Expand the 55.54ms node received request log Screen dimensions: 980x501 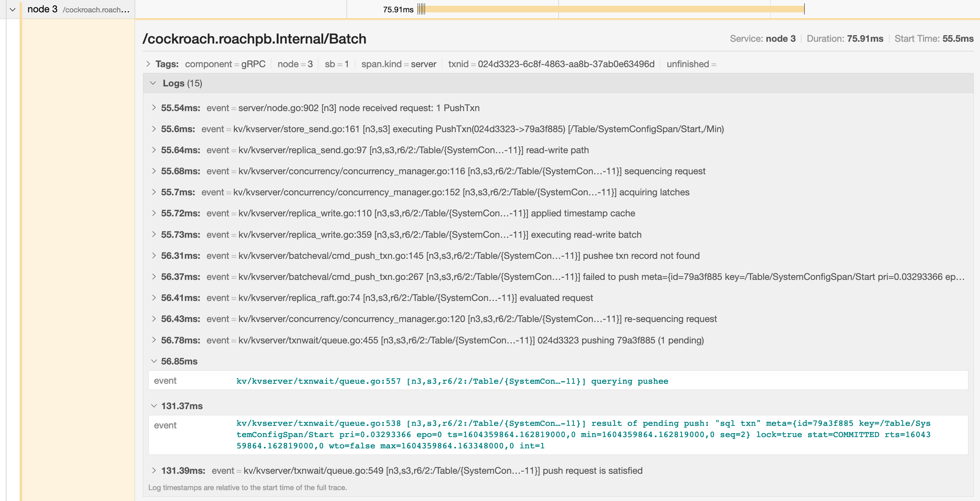pyautogui.click(x=154, y=108)
